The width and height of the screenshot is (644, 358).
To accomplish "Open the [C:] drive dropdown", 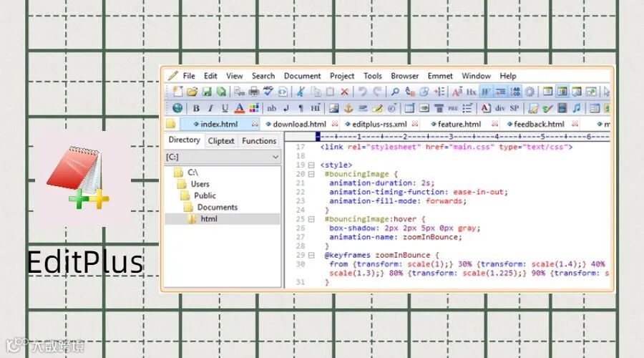I will (x=275, y=157).
